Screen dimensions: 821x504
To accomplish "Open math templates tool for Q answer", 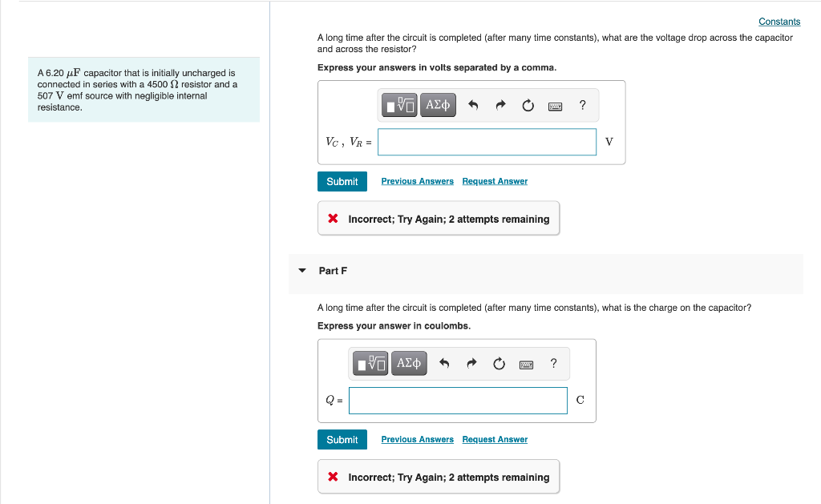I will [x=370, y=363].
